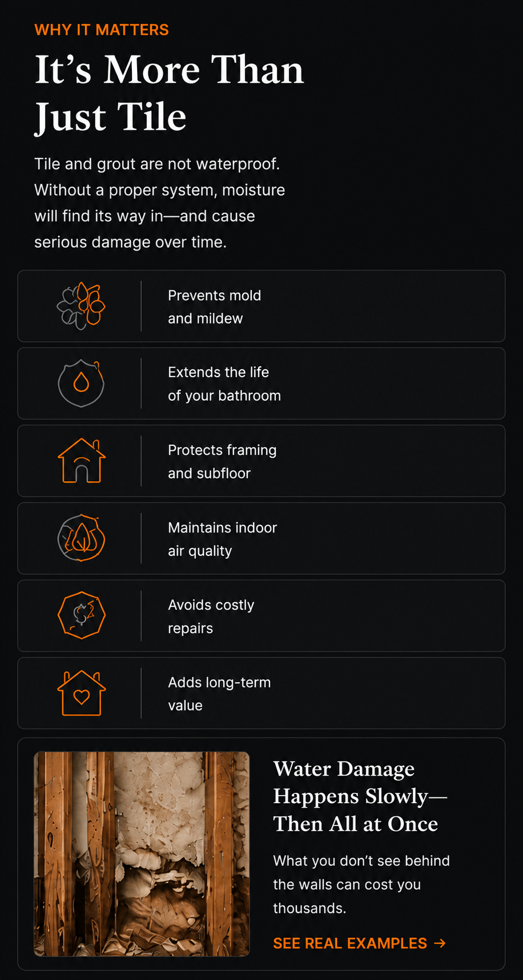Click the orange house framing icon
The image size is (523, 980).
click(x=82, y=461)
